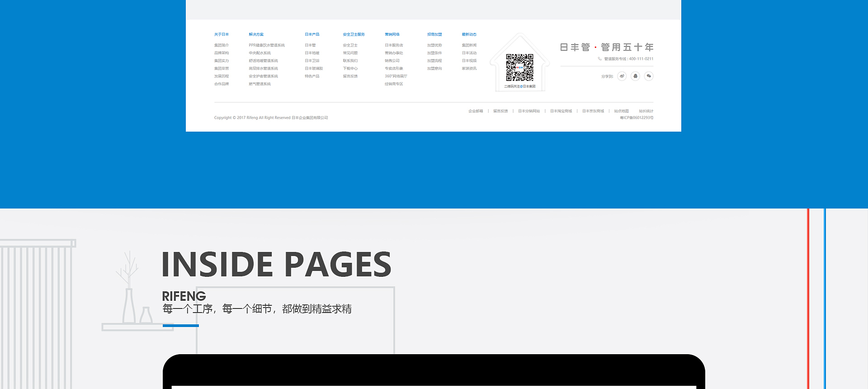This screenshot has height=389, width=868.
Task: Click the QR code in the house frame
Action: tap(519, 67)
